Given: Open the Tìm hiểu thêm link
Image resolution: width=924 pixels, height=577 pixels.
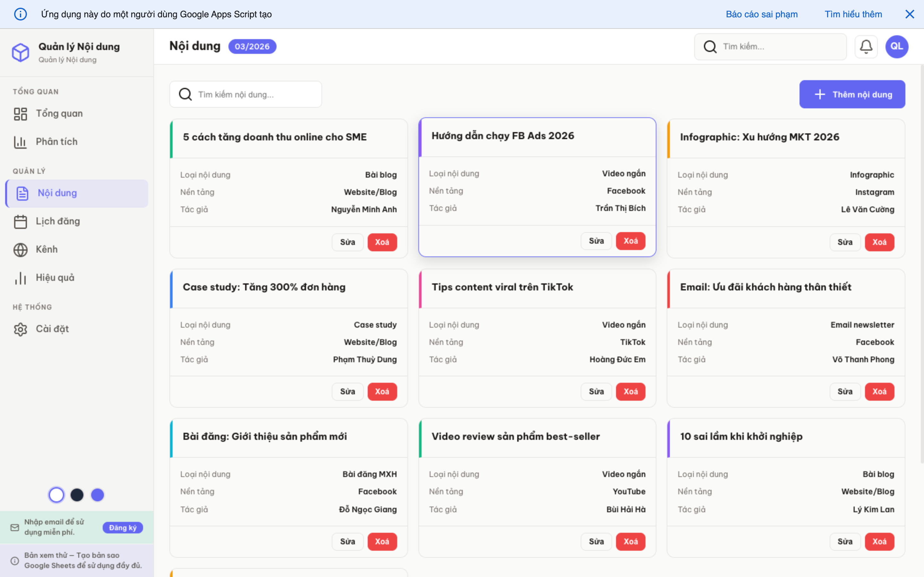Looking at the screenshot, I should tap(853, 14).
